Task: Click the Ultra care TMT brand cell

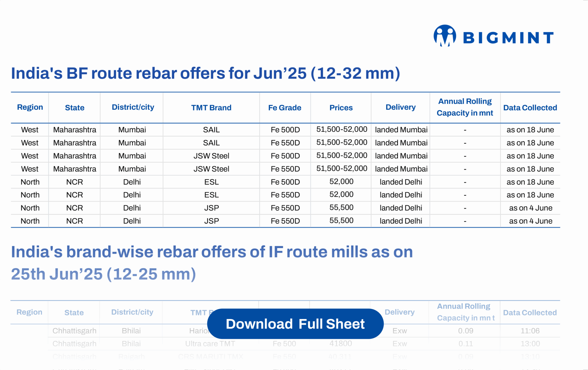Action: click(210, 344)
